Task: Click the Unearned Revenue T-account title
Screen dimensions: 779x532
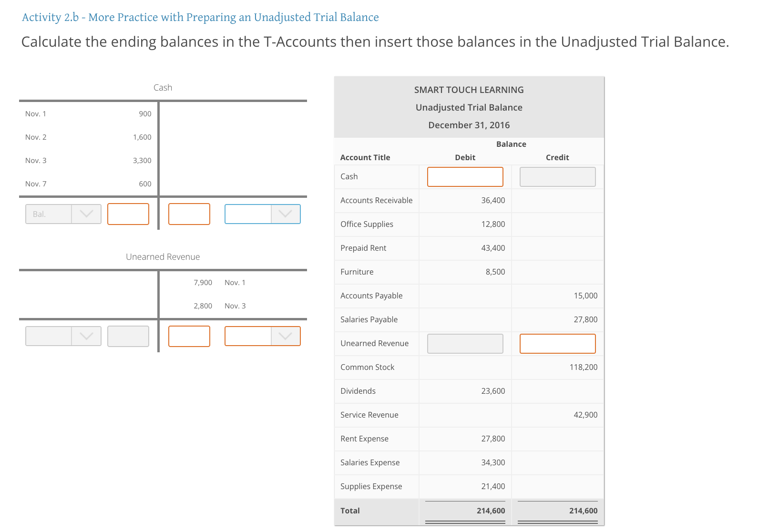Action: (163, 257)
